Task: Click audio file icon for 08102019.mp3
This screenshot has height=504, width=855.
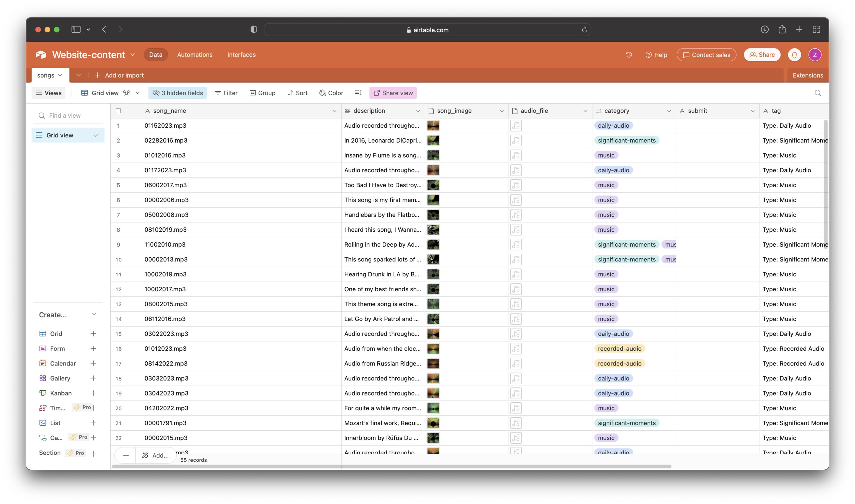Action: pyautogui.click(x=516, y=230)
